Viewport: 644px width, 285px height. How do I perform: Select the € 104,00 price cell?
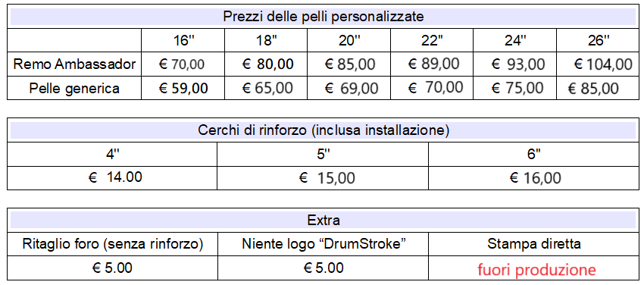[603, 64]
